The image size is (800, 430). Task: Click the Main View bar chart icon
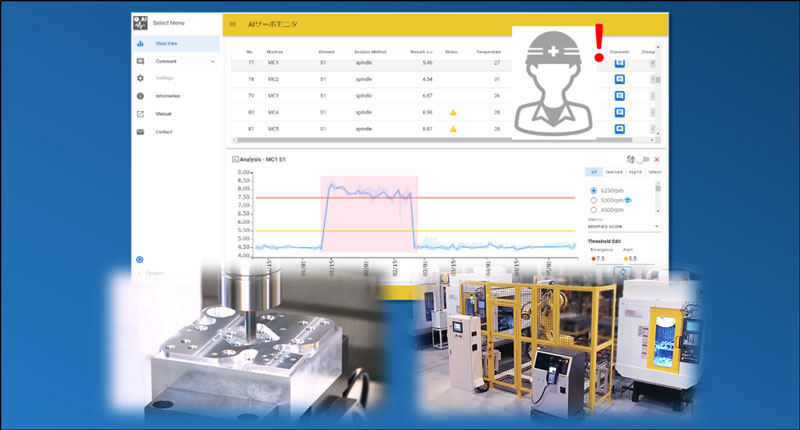pyautogui.click(x=140, y=44)
